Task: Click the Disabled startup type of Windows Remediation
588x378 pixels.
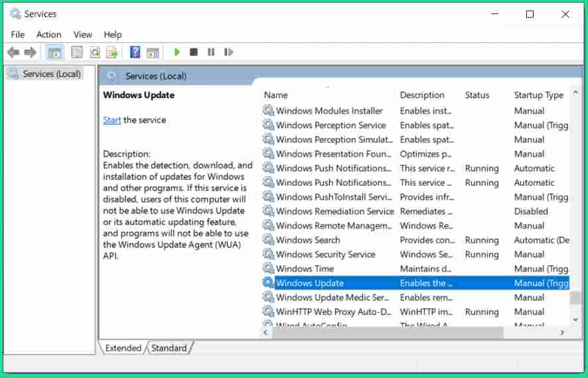Action: [531, 212]
